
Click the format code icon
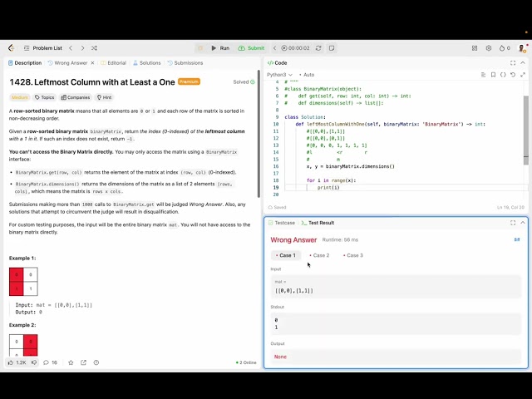click(x=483, y=75)
